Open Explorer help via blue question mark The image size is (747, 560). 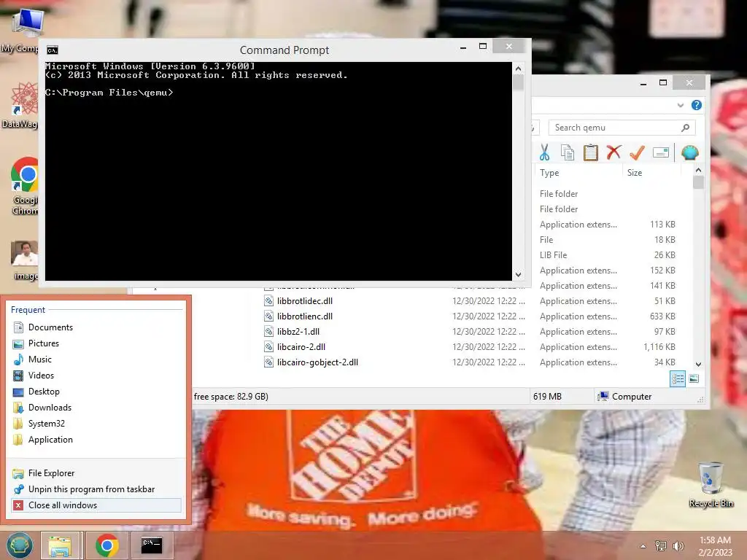tap(697, 105)
